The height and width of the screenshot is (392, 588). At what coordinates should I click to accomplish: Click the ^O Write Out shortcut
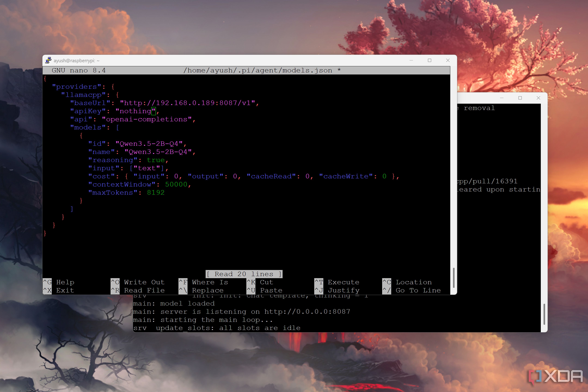[138, 282]
